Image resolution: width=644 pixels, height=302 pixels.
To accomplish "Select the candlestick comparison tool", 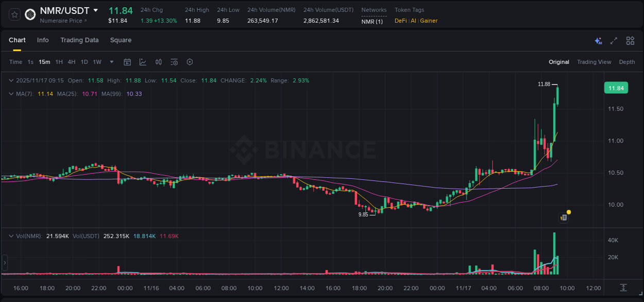I will click(158, 61).
